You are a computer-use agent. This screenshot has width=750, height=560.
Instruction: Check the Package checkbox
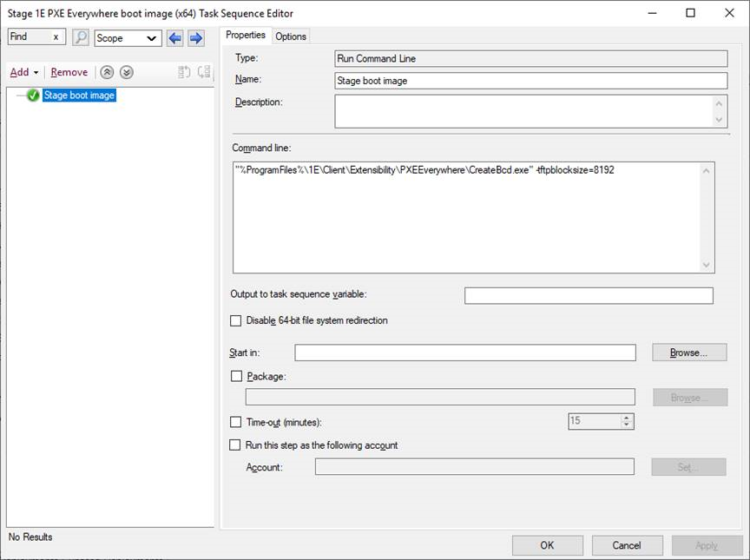pyautogui.click(x=236, y=376)
